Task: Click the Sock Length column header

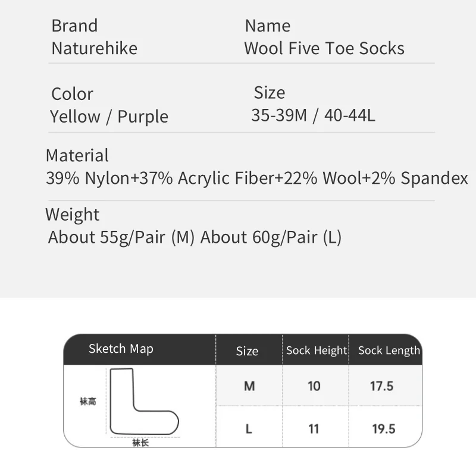Action: click(389, 350)
